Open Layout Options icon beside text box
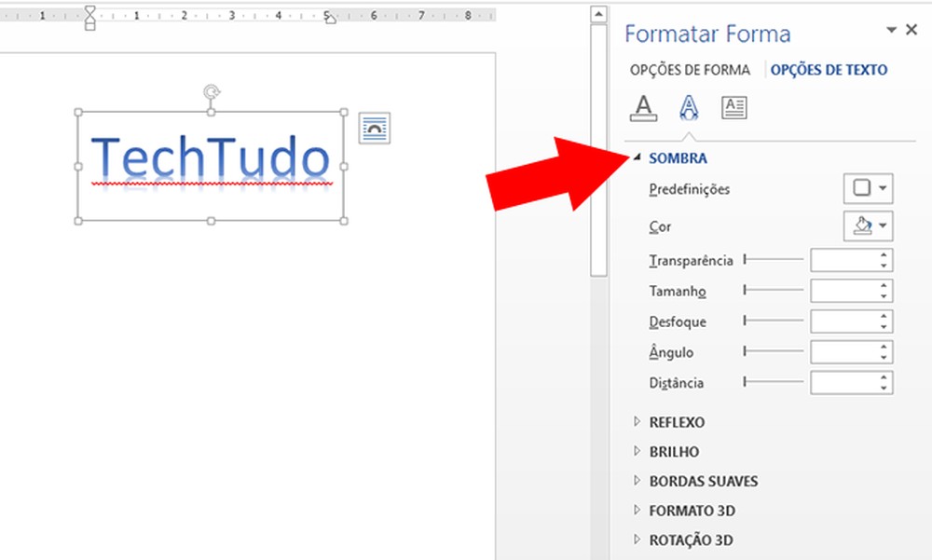The image size is (932, 560). (375, 128)
